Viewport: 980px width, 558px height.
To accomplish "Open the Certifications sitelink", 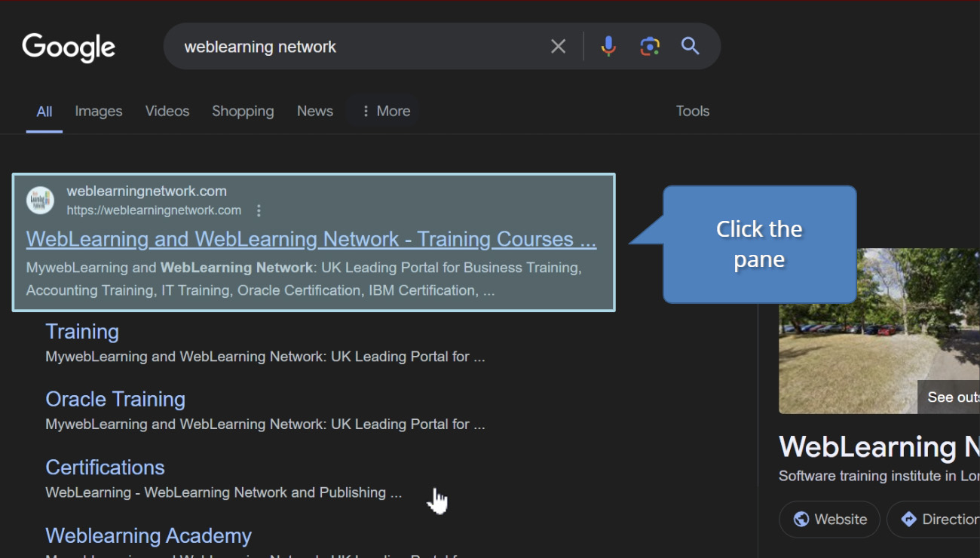I will coord(105,468).
